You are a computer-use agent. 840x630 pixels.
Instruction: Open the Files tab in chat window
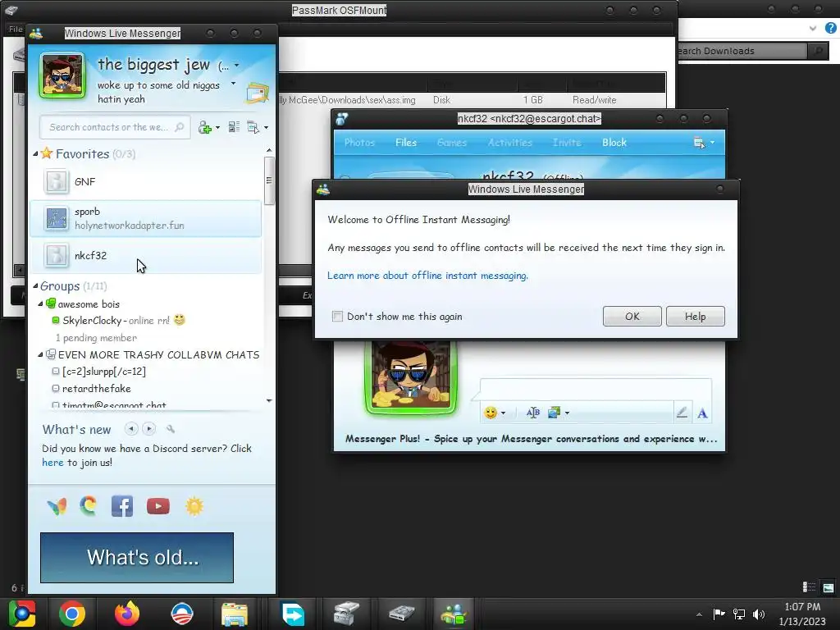[x=406, y=143]
